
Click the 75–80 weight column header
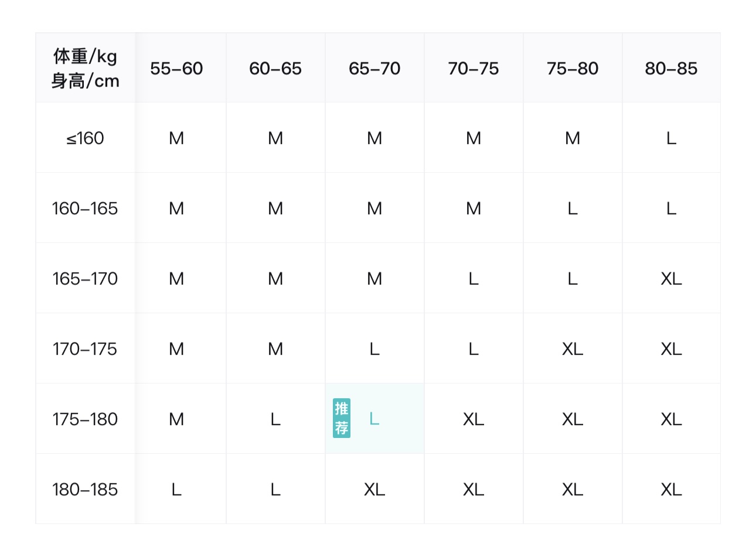pyautogui.click(x=573, y=68)
